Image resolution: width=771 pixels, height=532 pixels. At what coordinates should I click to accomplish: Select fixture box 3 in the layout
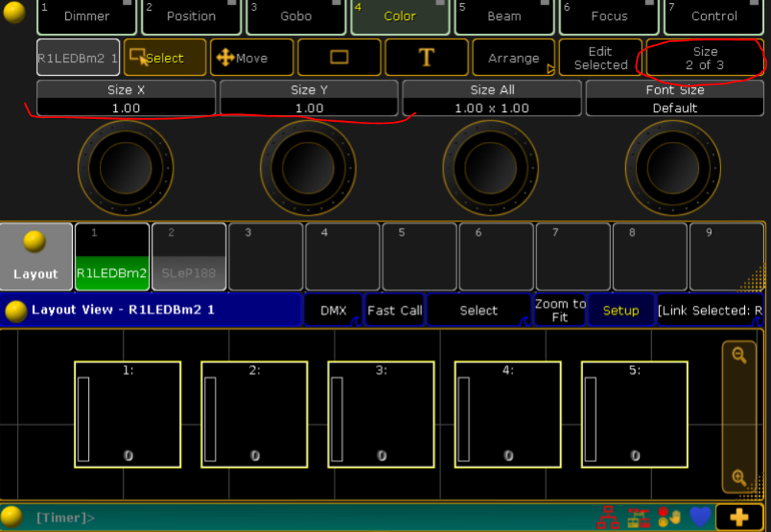381,415
